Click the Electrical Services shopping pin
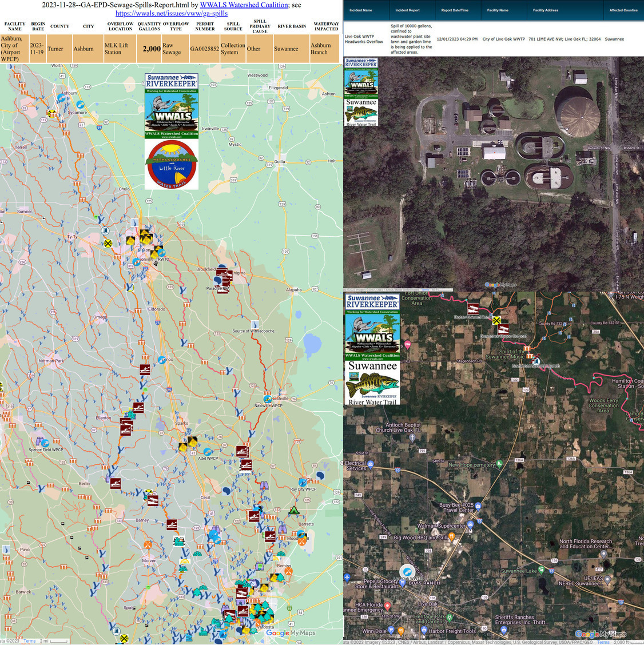The image size is (644, 645). [371, 464]
